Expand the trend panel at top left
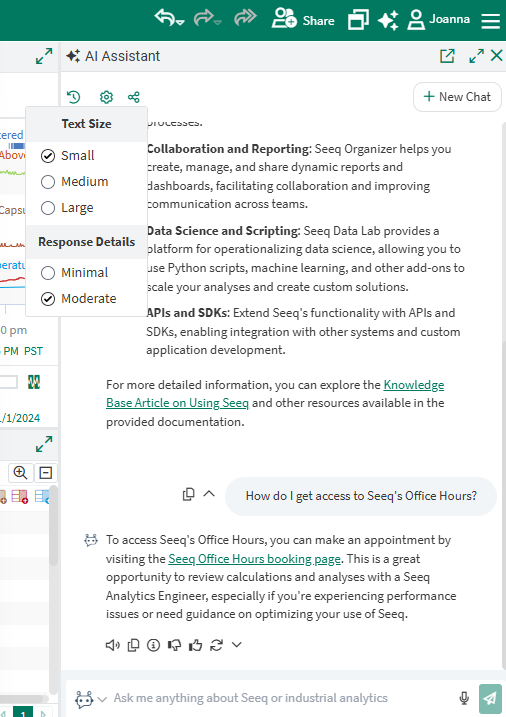The width and height of the screenshot is (506, 717). click(44, 56)
